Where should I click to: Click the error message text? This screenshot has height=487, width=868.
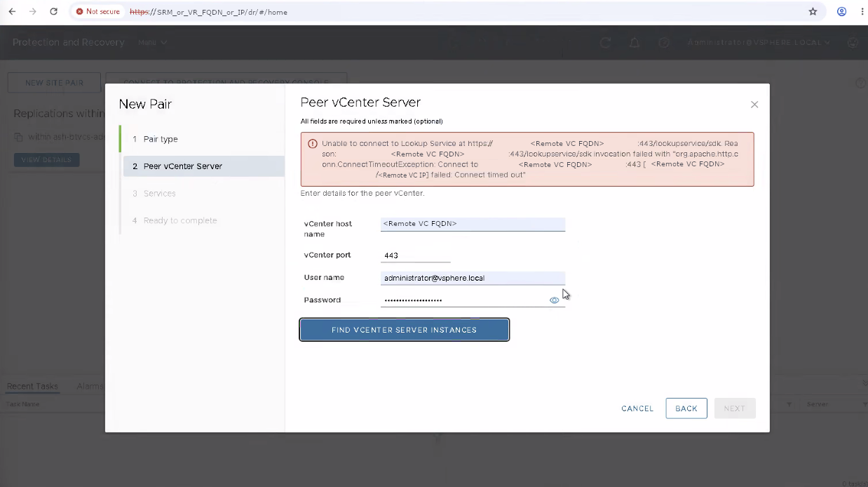tap(529, 159)
